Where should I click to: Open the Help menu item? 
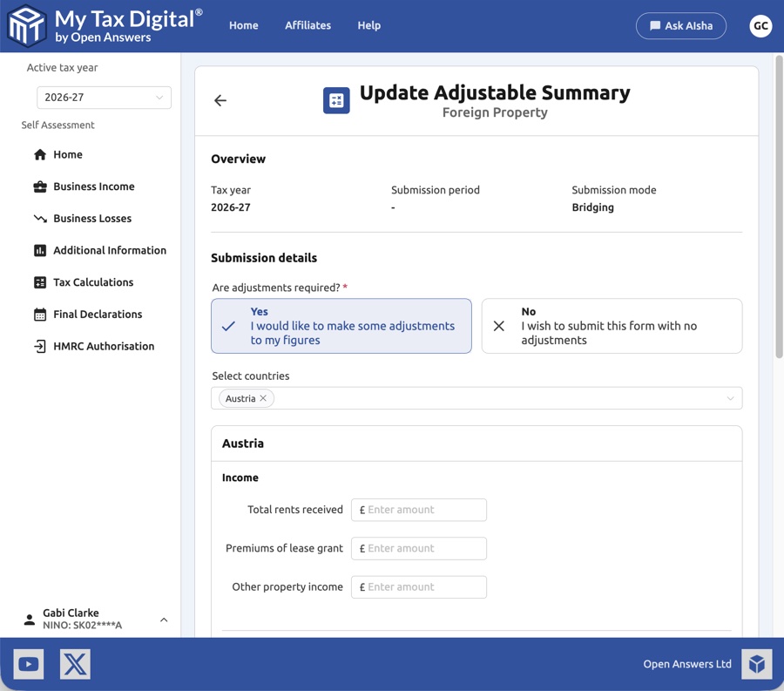click(x=368, y=25)
